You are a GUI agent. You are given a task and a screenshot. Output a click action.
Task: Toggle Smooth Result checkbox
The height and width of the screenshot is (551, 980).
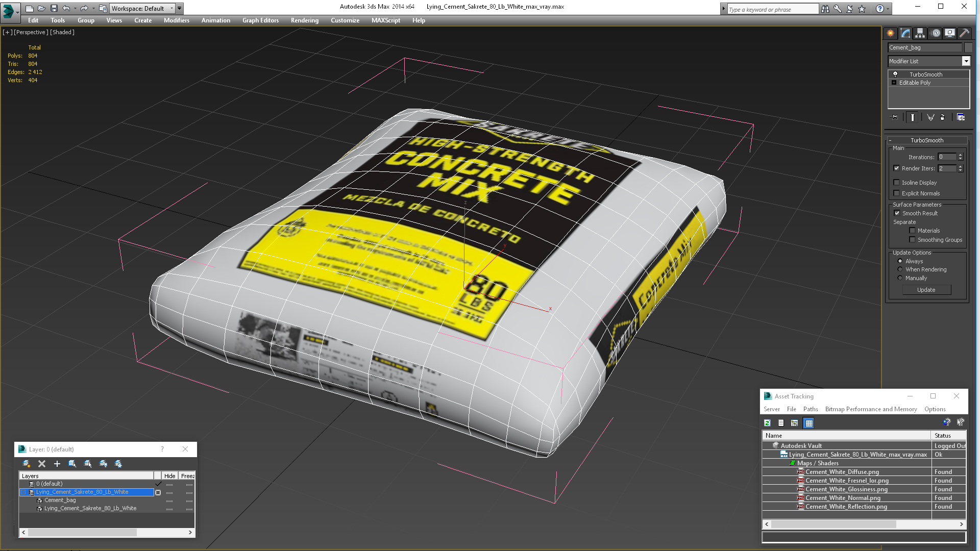897,213
